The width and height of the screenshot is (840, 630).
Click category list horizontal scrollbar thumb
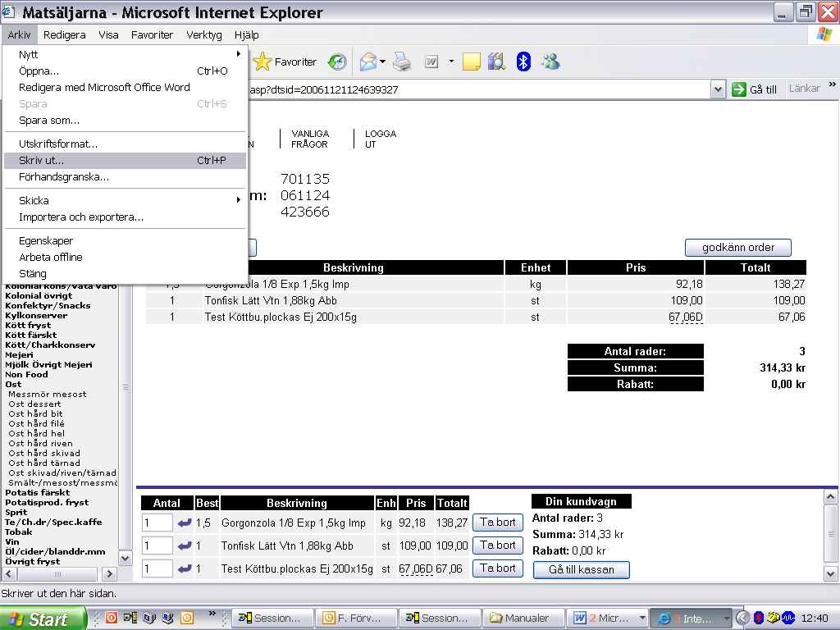coord(58,573)
